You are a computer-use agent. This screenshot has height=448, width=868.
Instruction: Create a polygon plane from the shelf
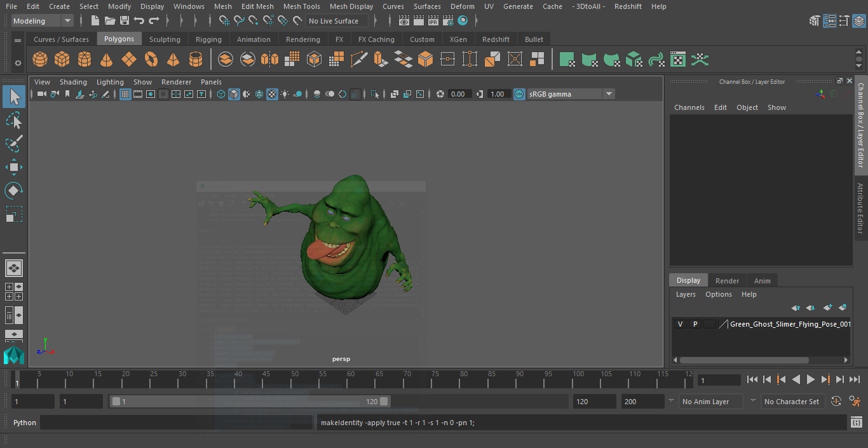[x=129, y=60]
